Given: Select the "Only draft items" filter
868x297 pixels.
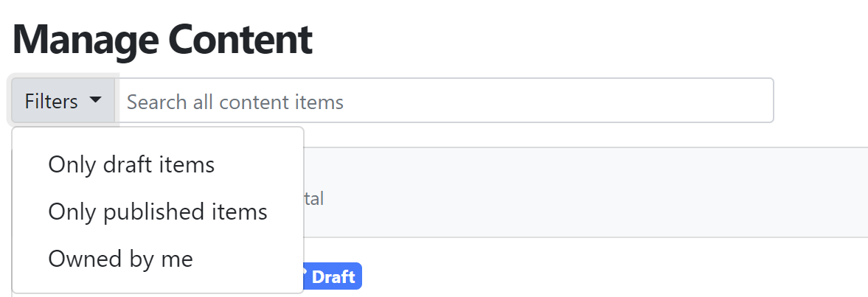Looking at the screenshot, I should 131,165.
